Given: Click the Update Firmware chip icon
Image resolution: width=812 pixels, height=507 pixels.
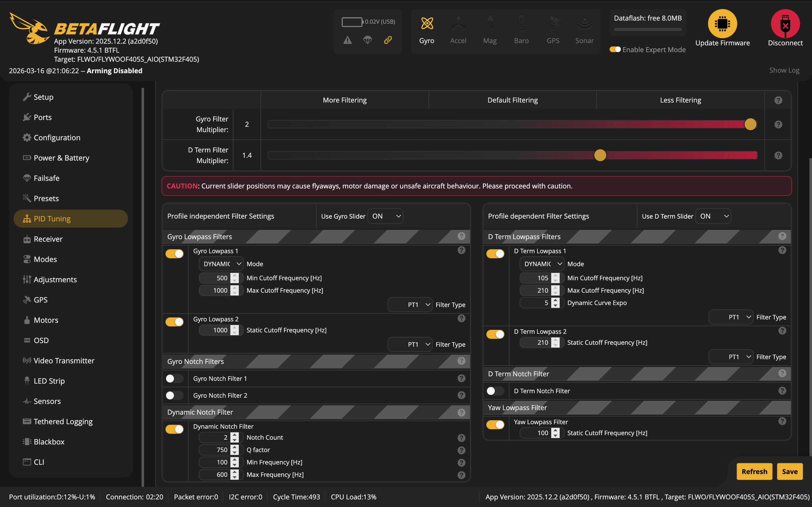Looking at the screenshot, I should (x=722, y=24).
